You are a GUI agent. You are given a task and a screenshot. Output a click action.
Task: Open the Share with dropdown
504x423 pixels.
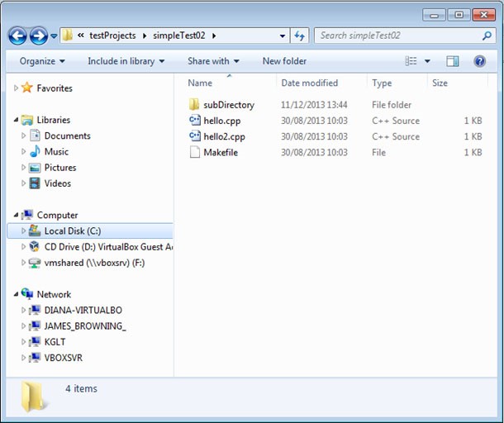[213, 61]
